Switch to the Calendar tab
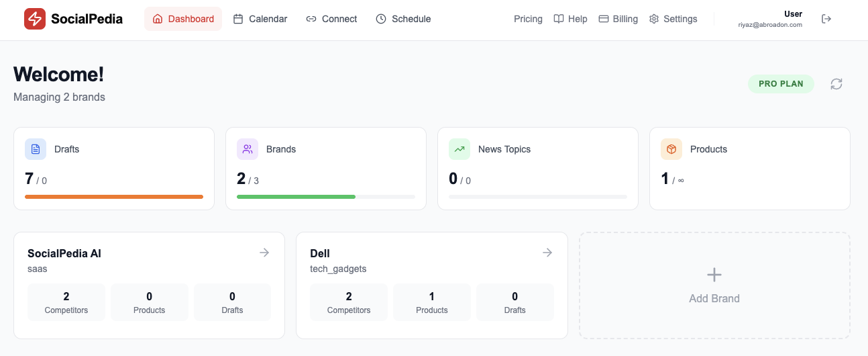 pyautogui.click(x=260, y=19)
